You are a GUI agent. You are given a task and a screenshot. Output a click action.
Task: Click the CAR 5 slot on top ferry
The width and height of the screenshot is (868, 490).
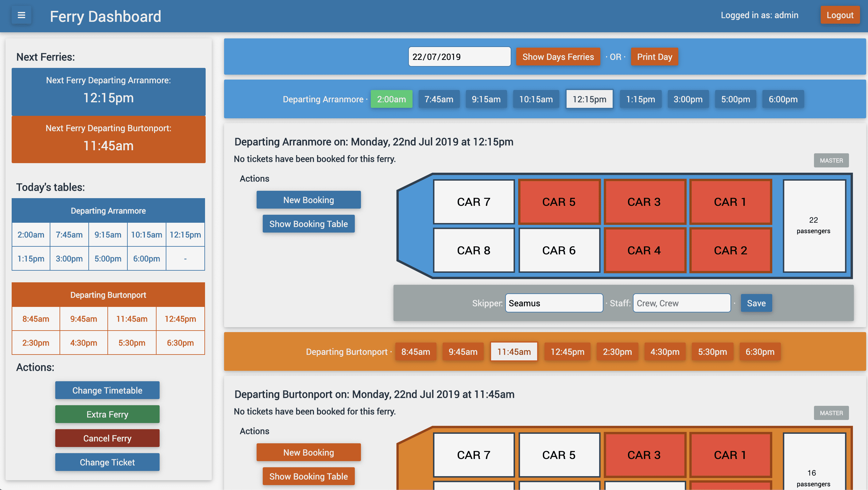pyautogui.click(x=559, y=201)
